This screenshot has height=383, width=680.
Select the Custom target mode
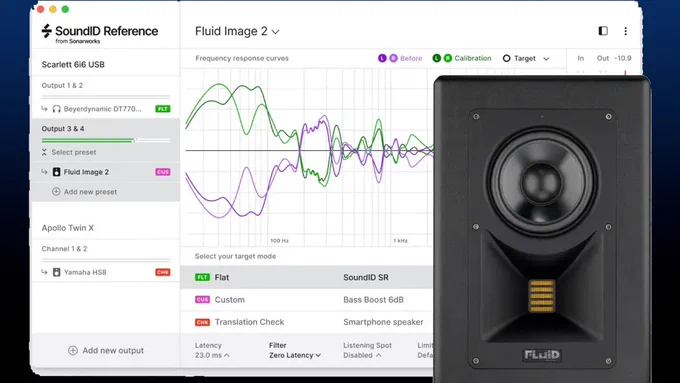(307, 299)
